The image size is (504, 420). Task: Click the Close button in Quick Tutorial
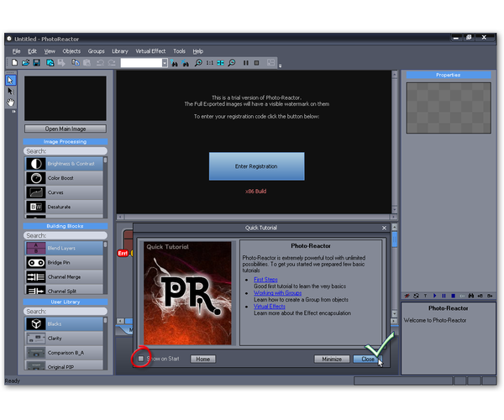click(x=367, y=359)
